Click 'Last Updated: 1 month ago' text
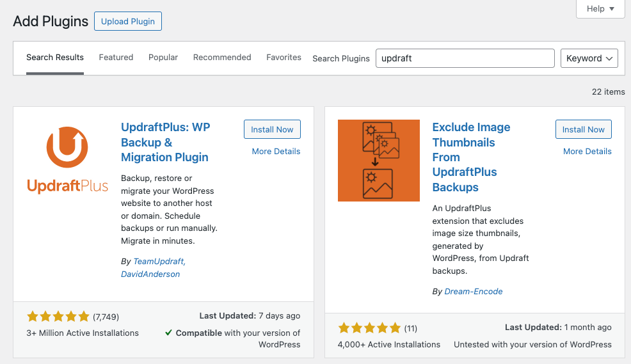The image size is (631, 364). pos(558,328)
